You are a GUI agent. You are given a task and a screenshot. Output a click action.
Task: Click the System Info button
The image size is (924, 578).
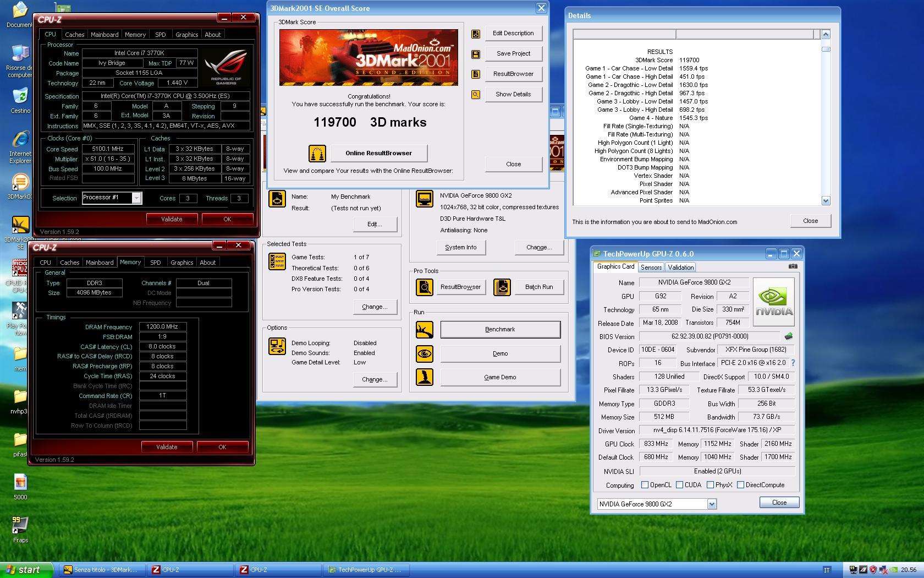(461, 248)
